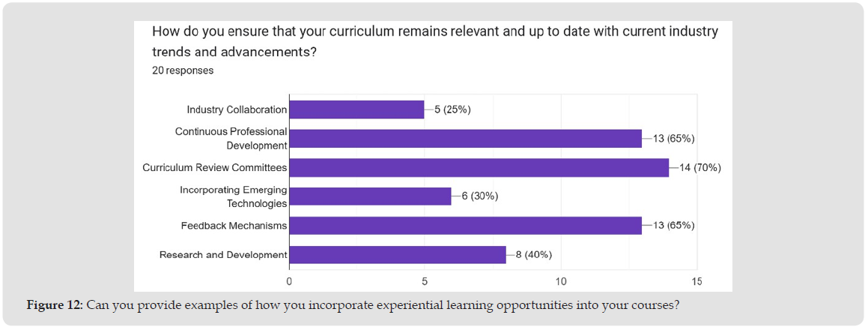Click the Industry Collaboration bar
868x330 pixels.
(356, 109)
